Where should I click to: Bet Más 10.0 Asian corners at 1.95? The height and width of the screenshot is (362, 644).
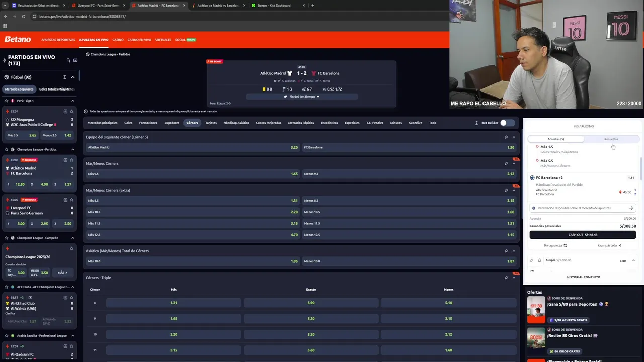click(192, 261)
